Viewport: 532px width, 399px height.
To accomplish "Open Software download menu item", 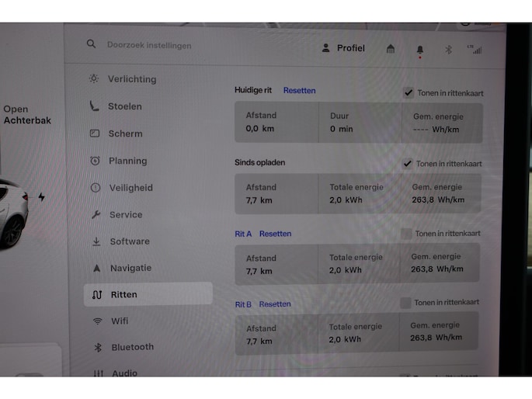I will coord(129,241).
